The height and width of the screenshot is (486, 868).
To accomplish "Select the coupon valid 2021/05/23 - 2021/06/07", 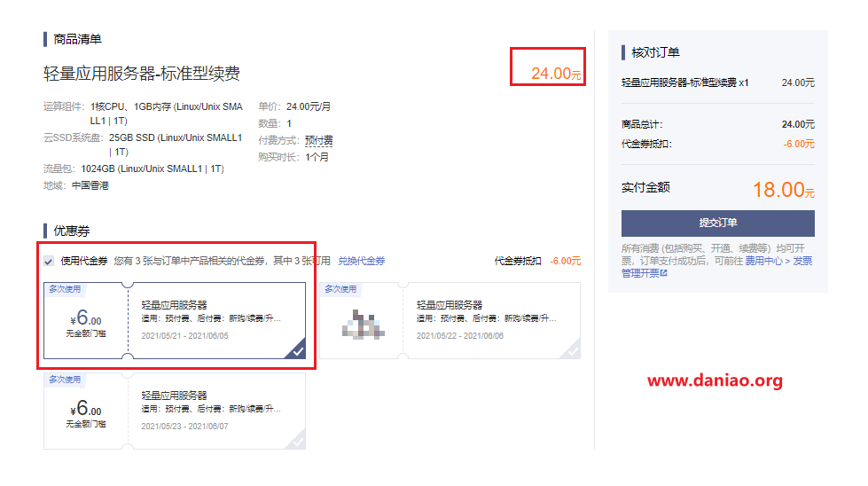I will pos(175,411).
